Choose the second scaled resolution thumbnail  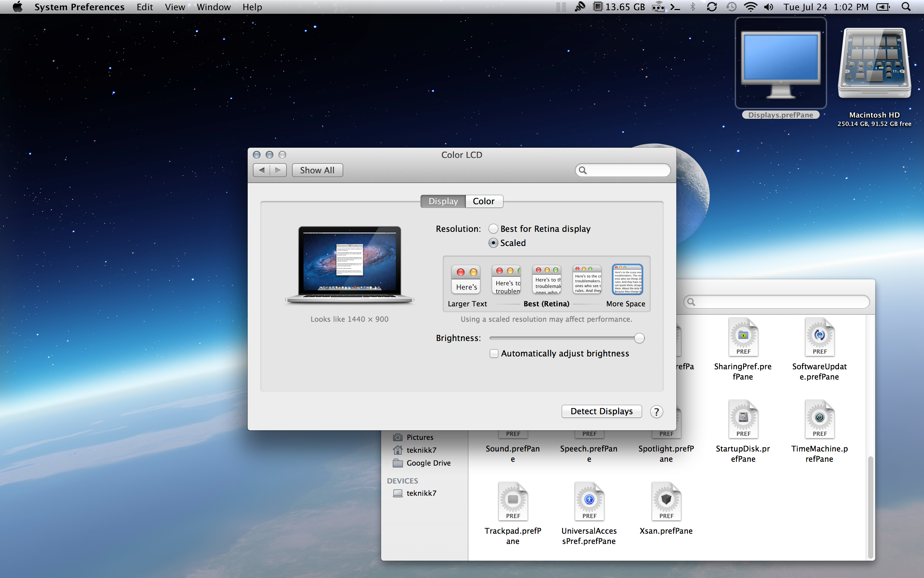pos(506,279)
